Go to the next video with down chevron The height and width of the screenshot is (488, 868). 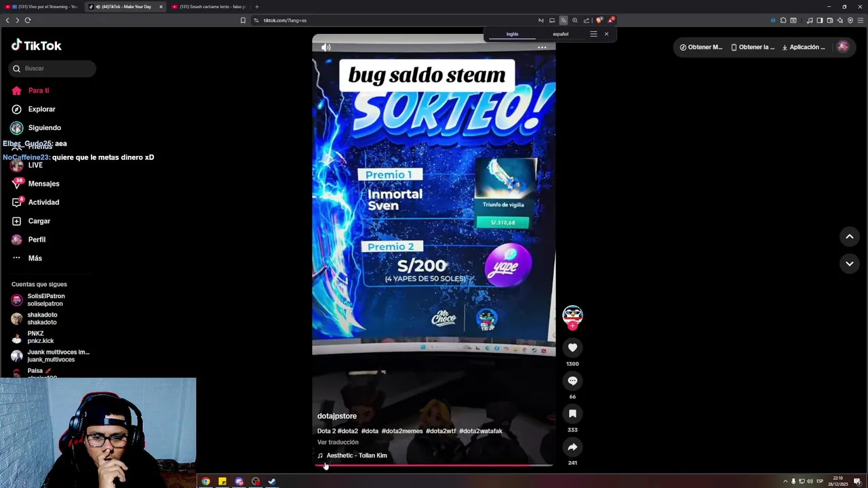coord(849,264)
